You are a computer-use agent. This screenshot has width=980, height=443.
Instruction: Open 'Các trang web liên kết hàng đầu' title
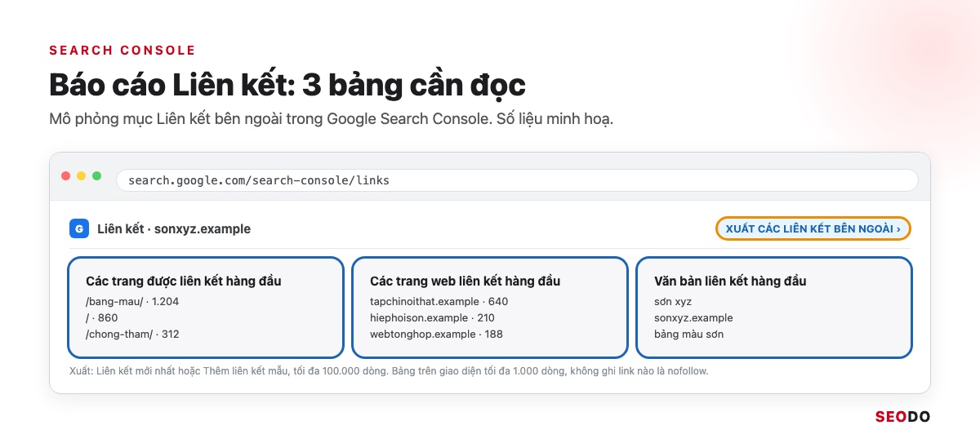[465, 281]
